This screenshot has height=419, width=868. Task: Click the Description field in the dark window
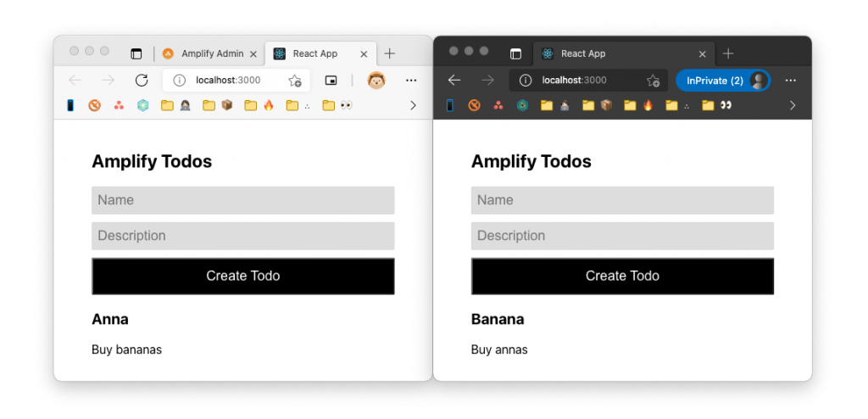click(x=622, y=236)
